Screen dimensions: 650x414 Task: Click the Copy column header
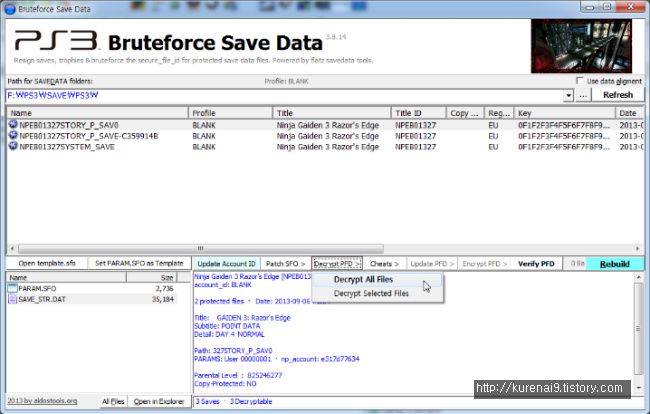pyautogui.click(x=465, y=113)
